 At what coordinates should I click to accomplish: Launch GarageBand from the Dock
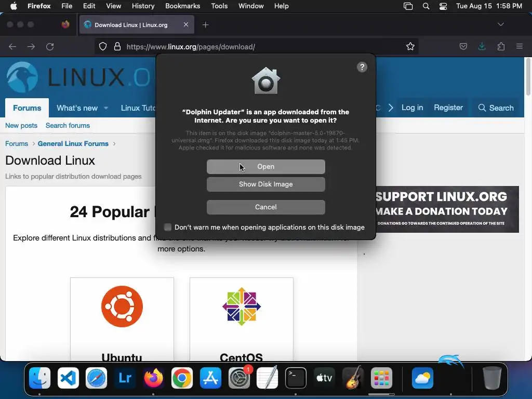pos(353,378)
